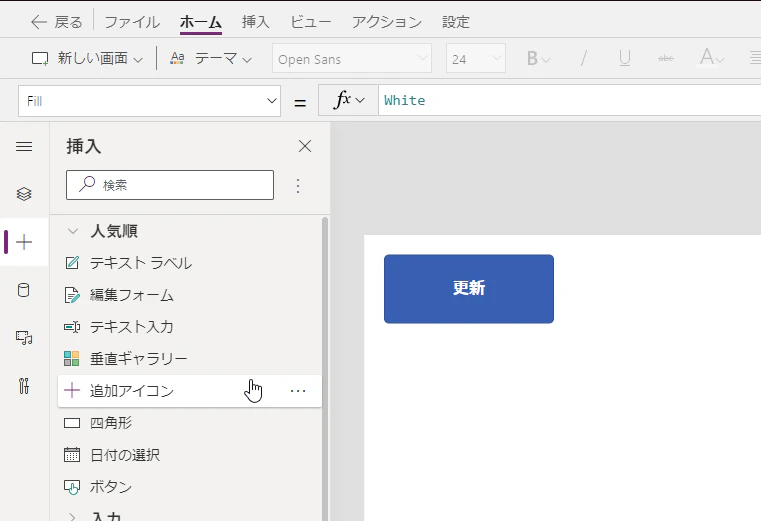Click the back arrow labeled 戻る
This screenshot has width=761, height=521.
click(x=56, y=22)
